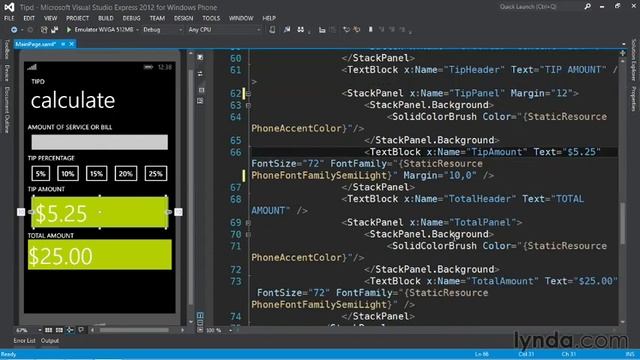Collapse the code region at line 69
The width and height of the screenshot is (640, 360).
[248, 223]
